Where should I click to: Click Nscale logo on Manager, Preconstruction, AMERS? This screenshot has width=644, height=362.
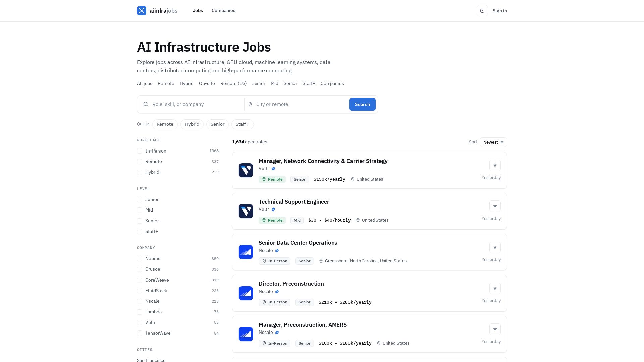(246, 334)
